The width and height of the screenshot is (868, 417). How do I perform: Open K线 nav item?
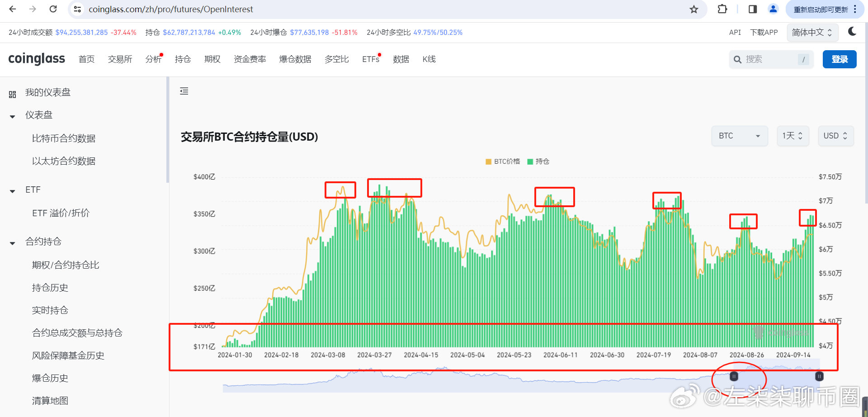pyautogui.click(x=429, y=59)
